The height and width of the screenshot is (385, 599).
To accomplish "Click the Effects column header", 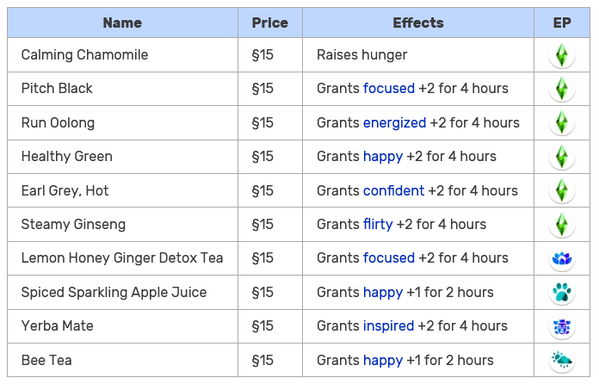I will click(418, 23).
